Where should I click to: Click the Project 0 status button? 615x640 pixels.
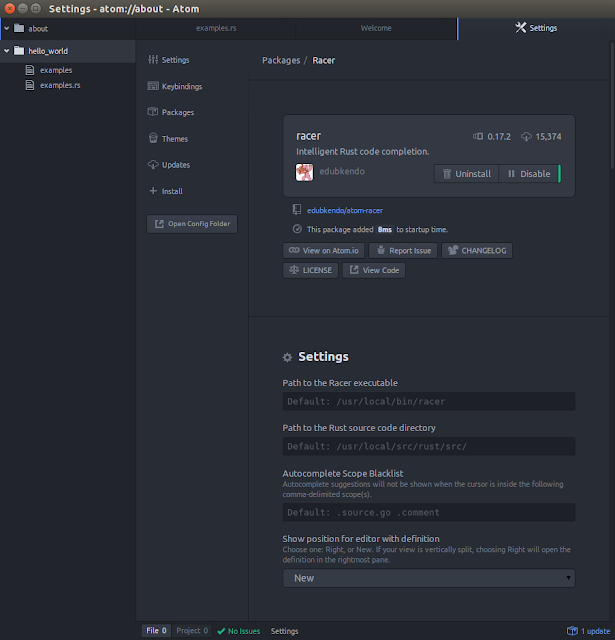coord(192,631)
